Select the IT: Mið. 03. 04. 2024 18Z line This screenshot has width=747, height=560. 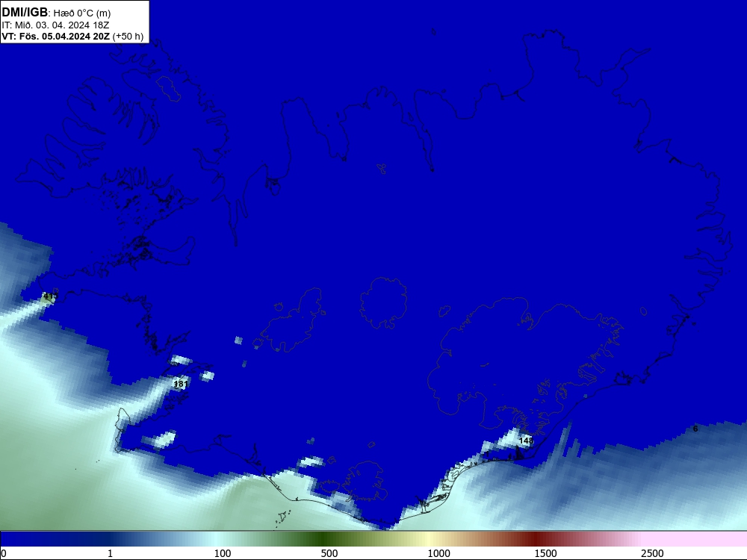(x=55, y=25)
